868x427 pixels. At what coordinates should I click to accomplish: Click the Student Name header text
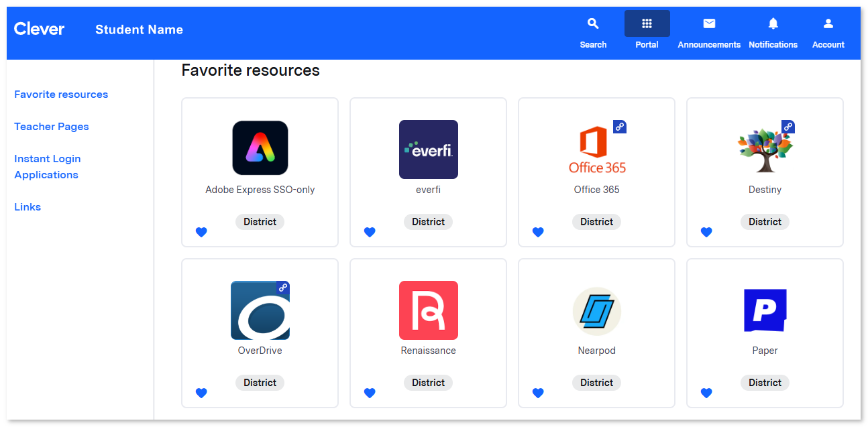coord(139,29)
